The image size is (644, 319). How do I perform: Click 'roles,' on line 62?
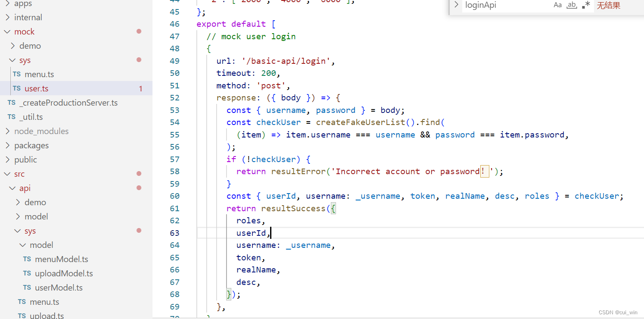(251, 221)
